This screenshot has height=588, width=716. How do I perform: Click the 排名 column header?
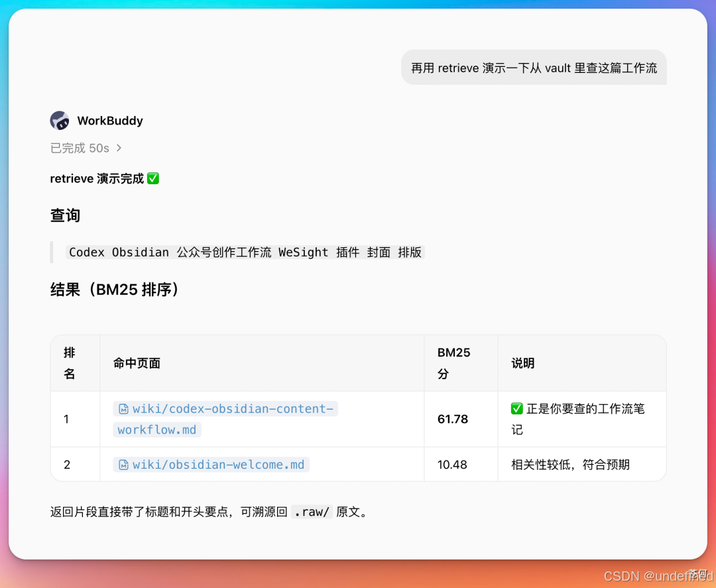[75, 363]
